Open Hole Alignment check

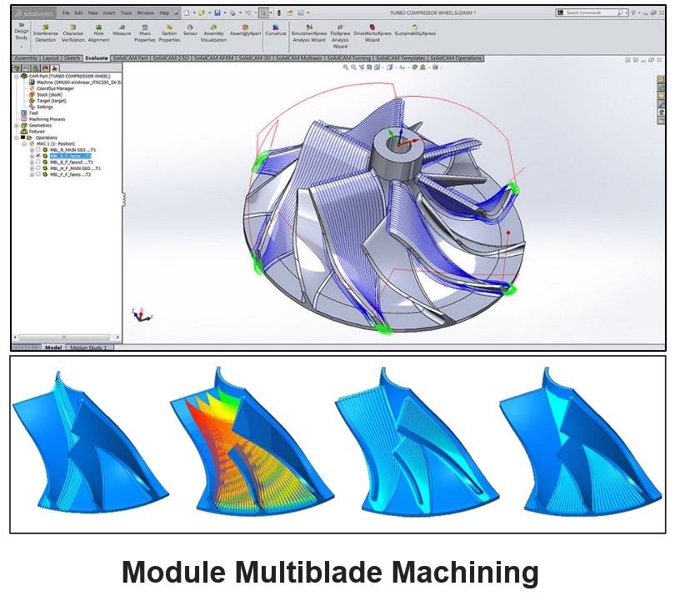(98, 33)
